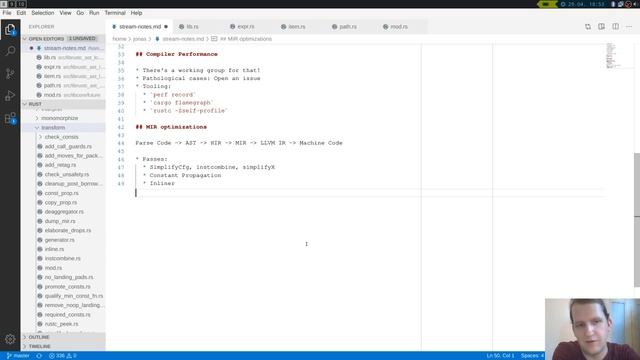Click '## MIR optimizations' breadcrumb

[x=246, y=39]
